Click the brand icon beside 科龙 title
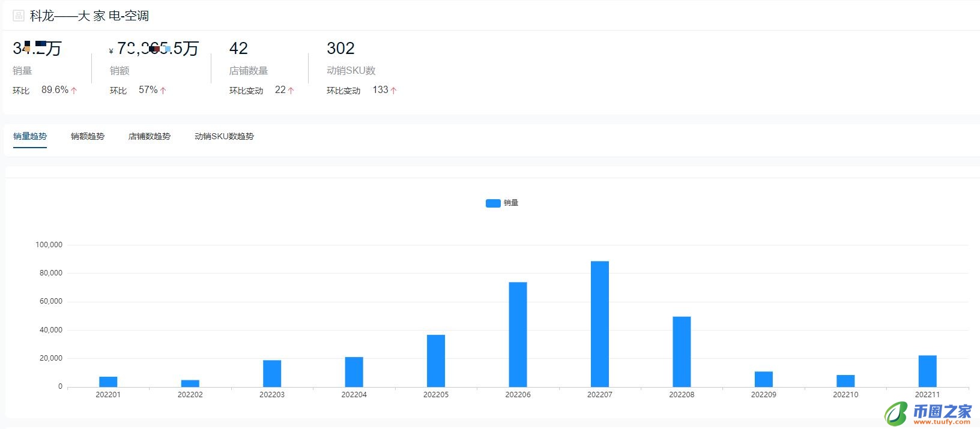Viewport: 980px width, 429px height. (19, 16)
